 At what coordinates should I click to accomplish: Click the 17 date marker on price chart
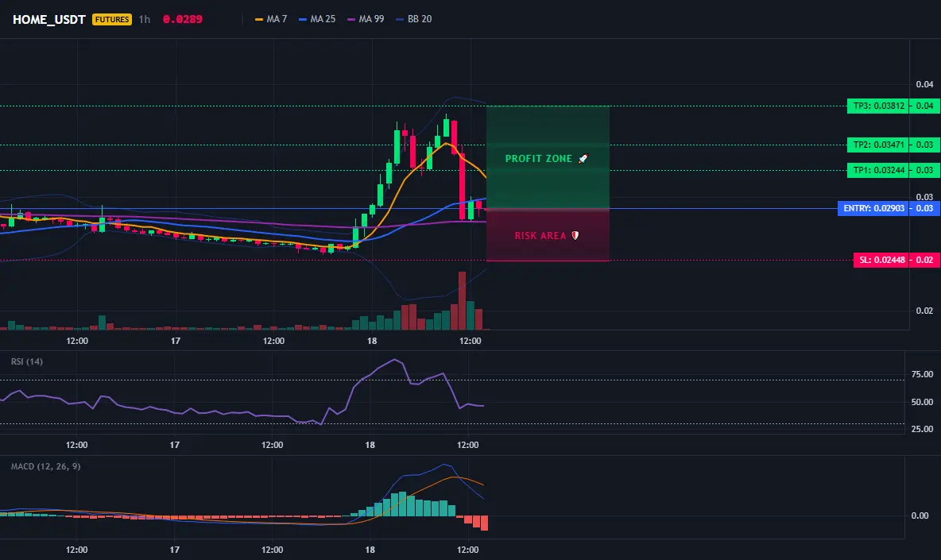(x=175, y=341)
